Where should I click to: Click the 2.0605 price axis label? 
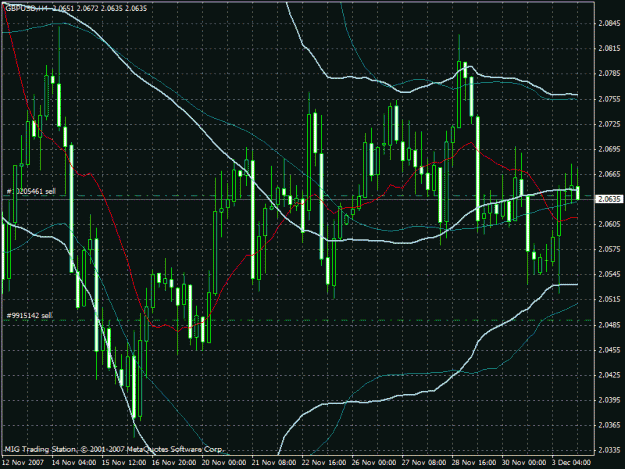[609, 224]
